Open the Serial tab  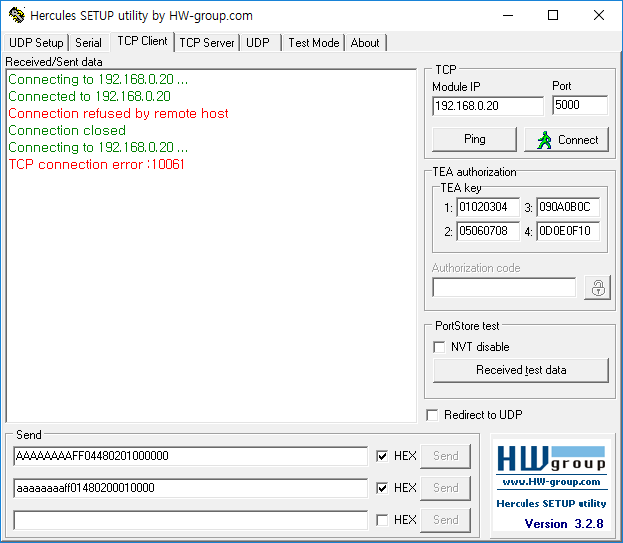tap(88, 43)
